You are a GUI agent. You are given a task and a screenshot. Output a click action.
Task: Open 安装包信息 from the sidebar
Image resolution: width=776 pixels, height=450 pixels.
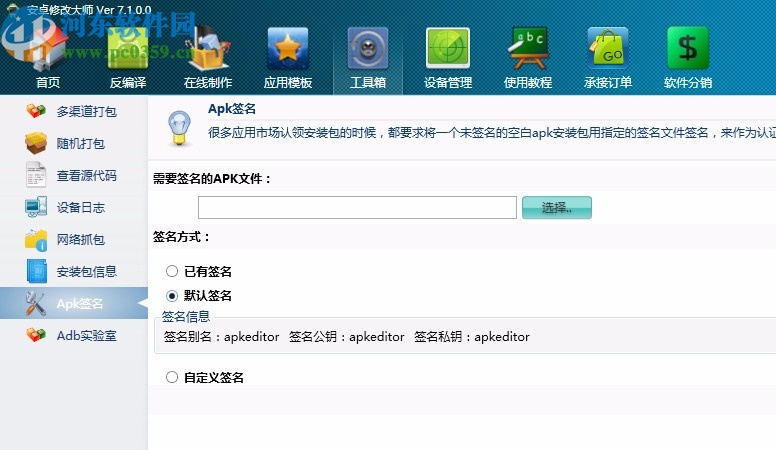(x=87, y=271)
